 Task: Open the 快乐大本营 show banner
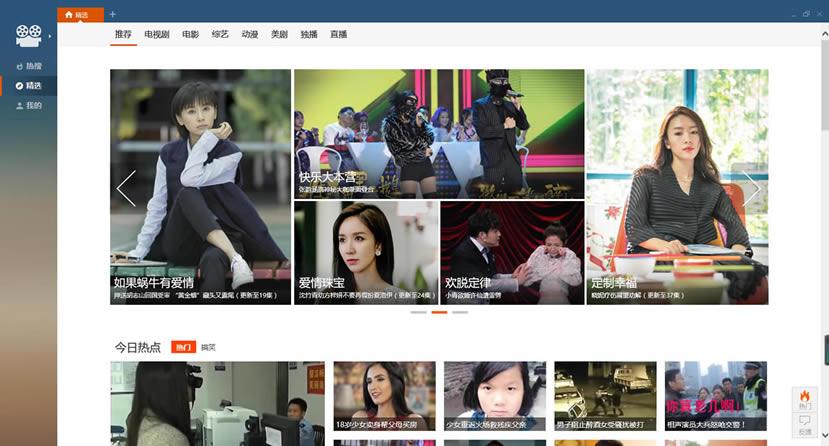[x=439, y=134]
